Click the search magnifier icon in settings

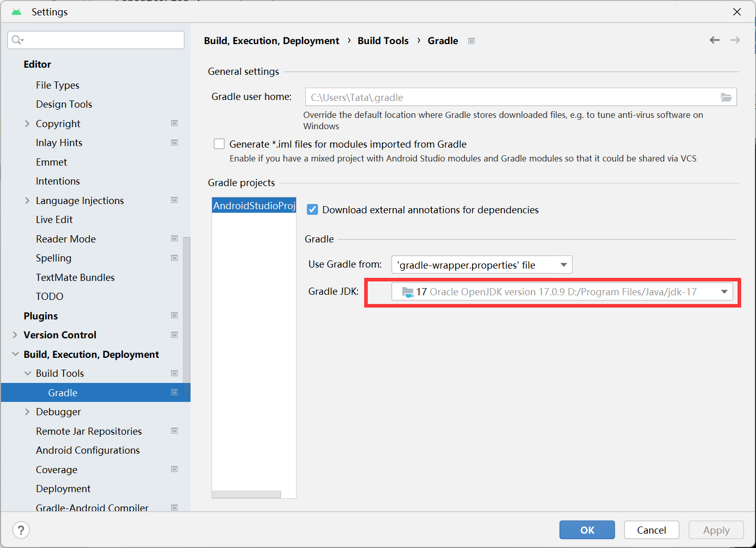pos(17,40)
